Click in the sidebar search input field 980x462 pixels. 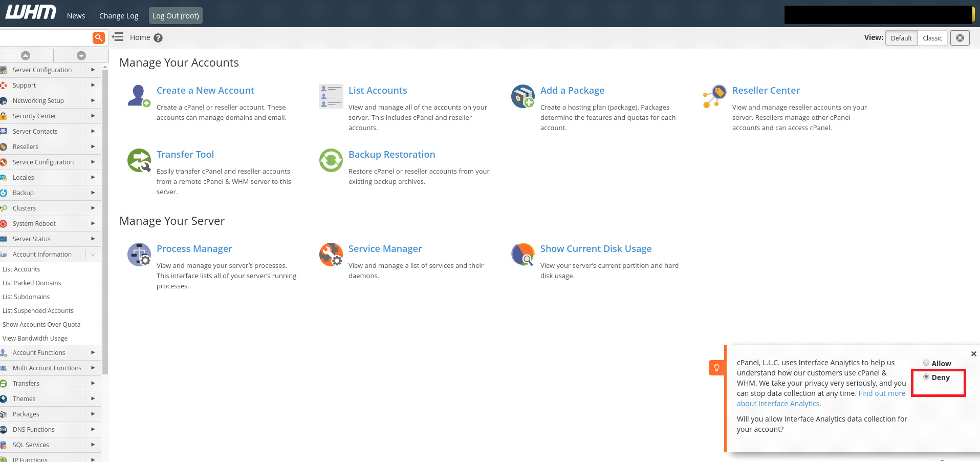pyautogui.click(x=46, y=37)
